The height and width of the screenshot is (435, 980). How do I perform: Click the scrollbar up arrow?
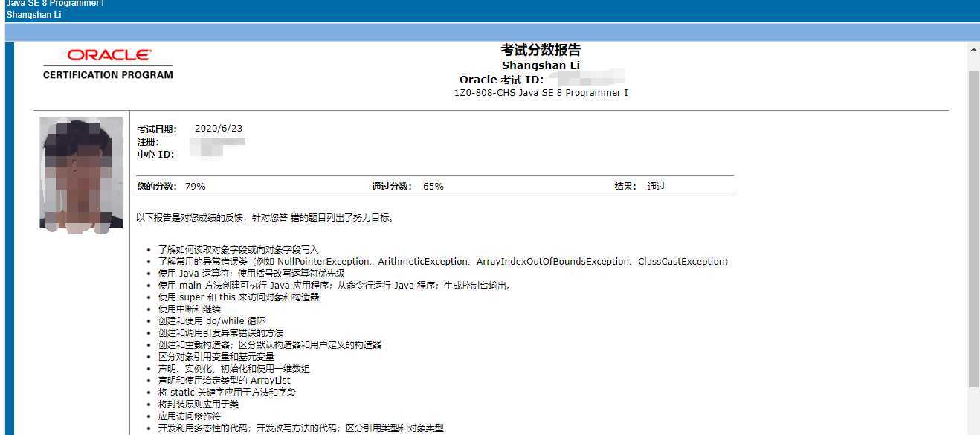973,49
